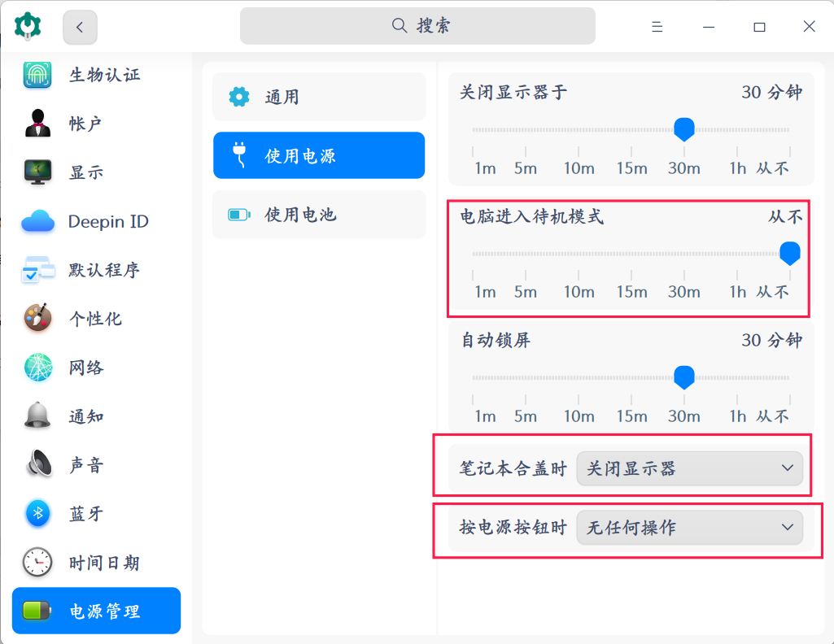Select the 生物认证 fingerprint icon
The image size is (834, 644).
click(37, 74)
